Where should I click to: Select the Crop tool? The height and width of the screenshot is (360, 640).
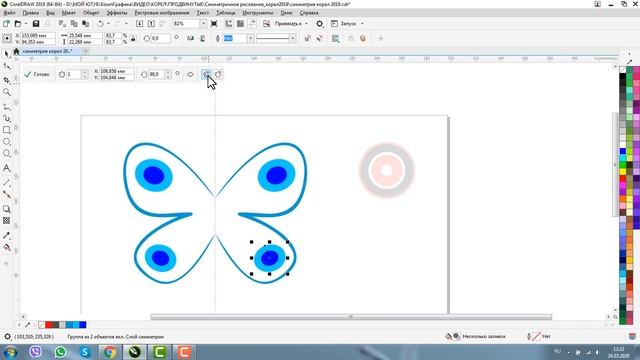pyautogui.click(x=7, y=80)
